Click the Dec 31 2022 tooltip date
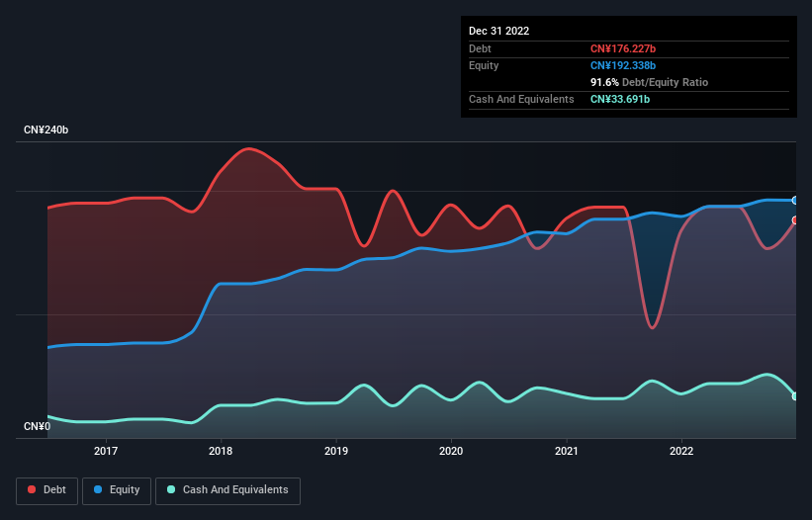This screenshot has height=520, width=812. pyautogui.click(x=499, y=31)
